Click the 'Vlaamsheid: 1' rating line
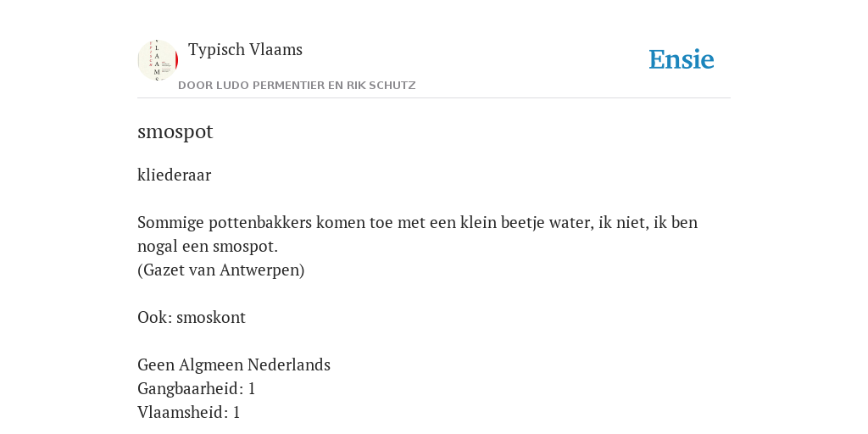The height and width of the screenshot is (434, 868). coord(188,413)
